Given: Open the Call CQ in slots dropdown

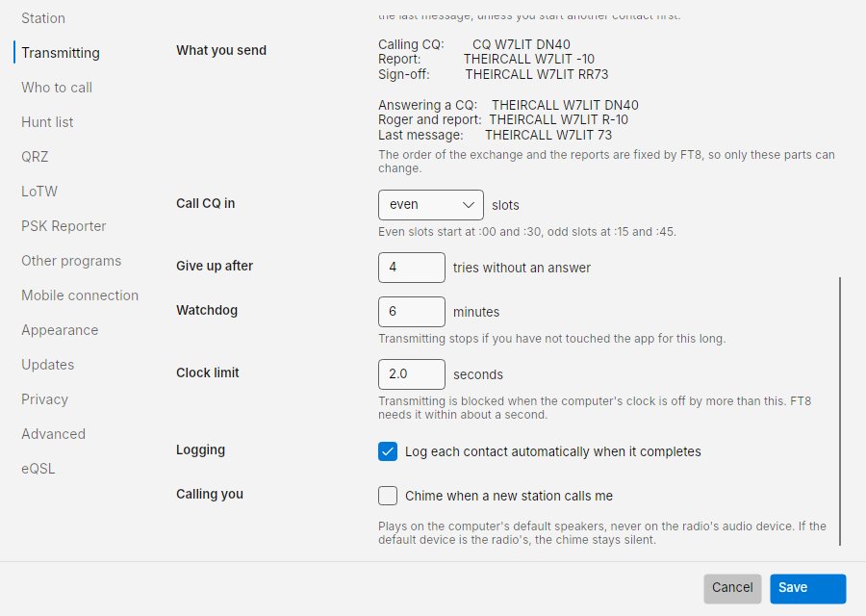Looking at the screenshot, I should coord(431,205).
